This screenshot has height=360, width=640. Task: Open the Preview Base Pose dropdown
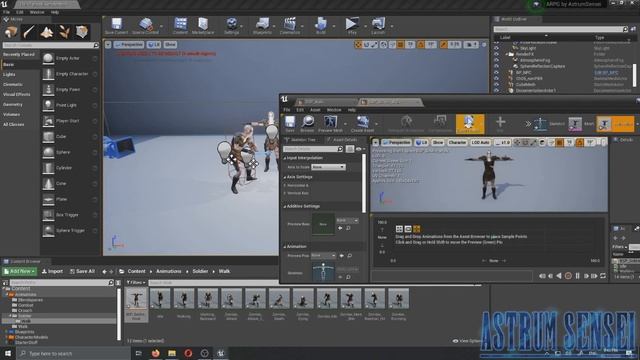point(347,220)
